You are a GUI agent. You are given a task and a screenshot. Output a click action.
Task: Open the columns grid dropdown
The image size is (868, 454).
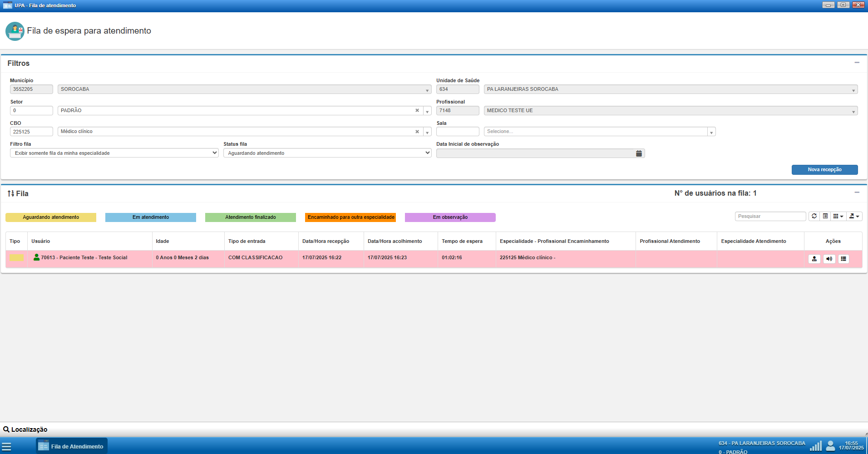(x=838, y=216)
